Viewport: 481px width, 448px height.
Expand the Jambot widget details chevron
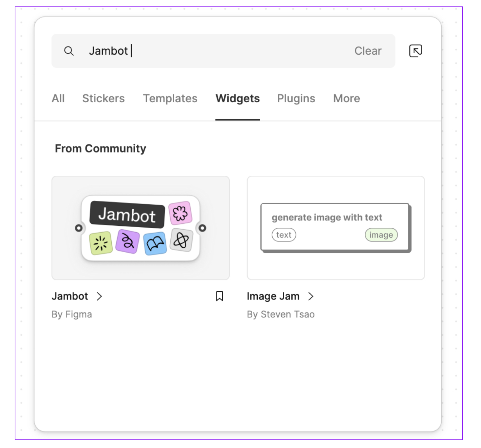(x=99, y=296)
